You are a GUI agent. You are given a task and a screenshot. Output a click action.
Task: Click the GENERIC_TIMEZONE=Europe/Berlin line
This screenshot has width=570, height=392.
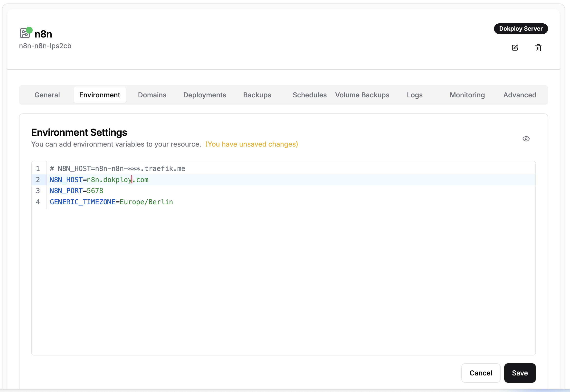pyautogui.click(x=111, y=202)
